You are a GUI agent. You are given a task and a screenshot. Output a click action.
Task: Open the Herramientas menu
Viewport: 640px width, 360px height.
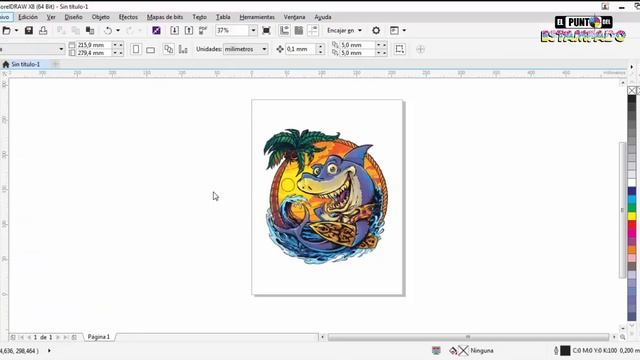pos(257,17)
